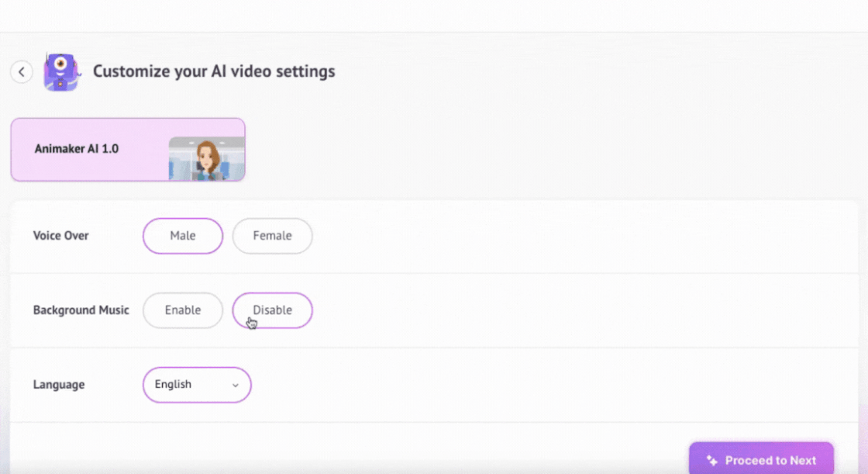Click the avatar thumbnail in Animaker card
Viewport: 868px width, 474px height.
tap(206, 159)
